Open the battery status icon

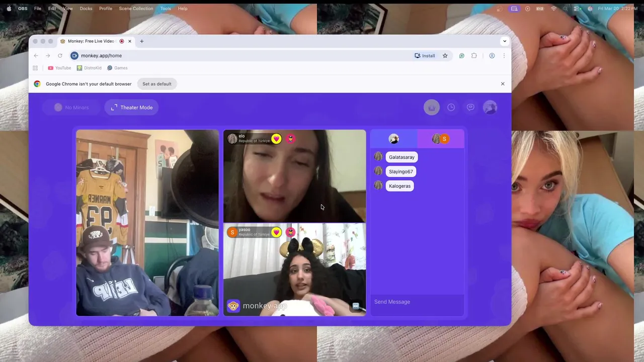pyautogui.click(x=540, y=9)
